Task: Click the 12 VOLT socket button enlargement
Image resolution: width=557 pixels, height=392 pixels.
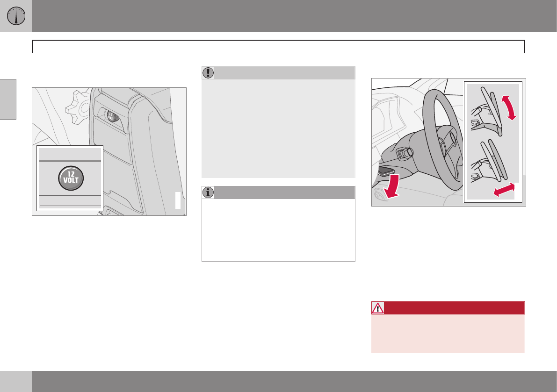Action: pos(71,178)
